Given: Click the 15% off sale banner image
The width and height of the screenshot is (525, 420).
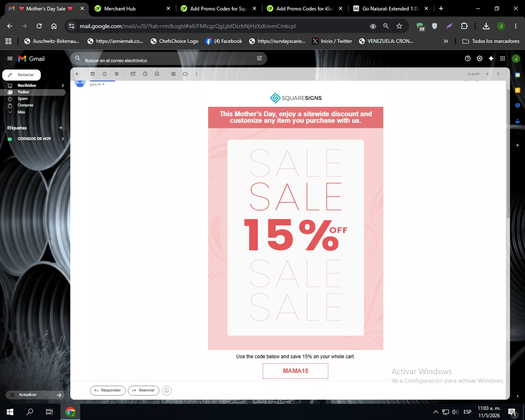Looking at the screenshot, I should pyautogui.click(x=296, y=228).
